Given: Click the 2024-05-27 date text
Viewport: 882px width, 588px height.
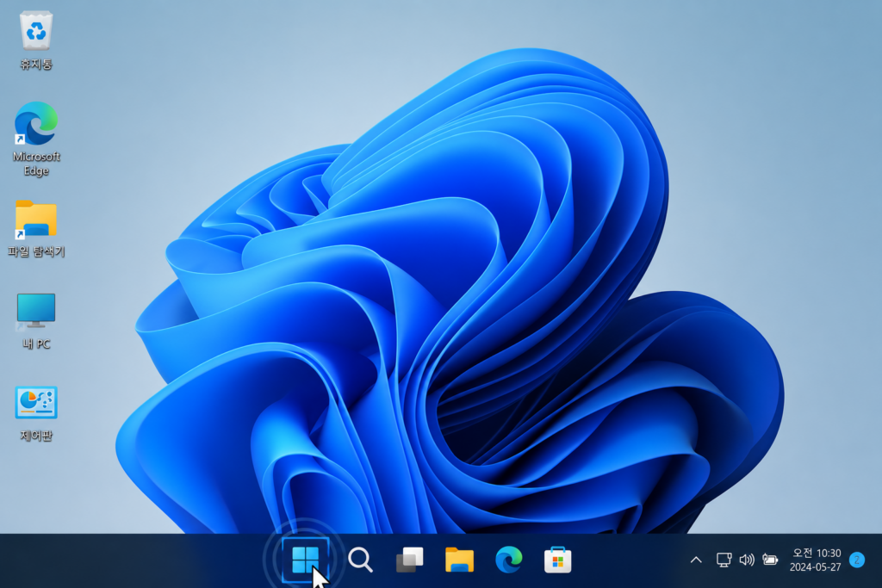Looking at the screenshot, I should tap(815, 567).
